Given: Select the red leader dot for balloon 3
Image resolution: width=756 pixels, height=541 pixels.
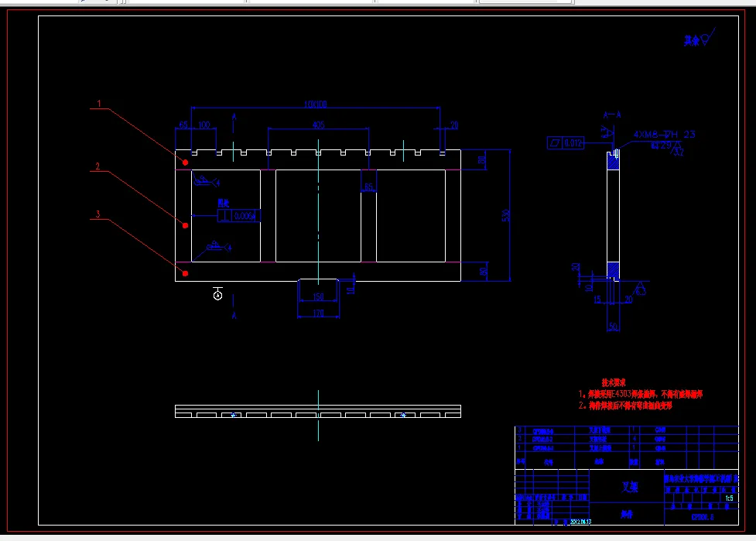Looking at the screenshot, I should (185, 273).
